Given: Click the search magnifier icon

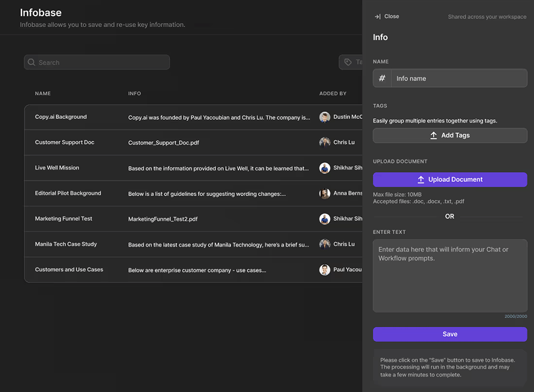Looking at the screenshot, I should coord(31,62).
